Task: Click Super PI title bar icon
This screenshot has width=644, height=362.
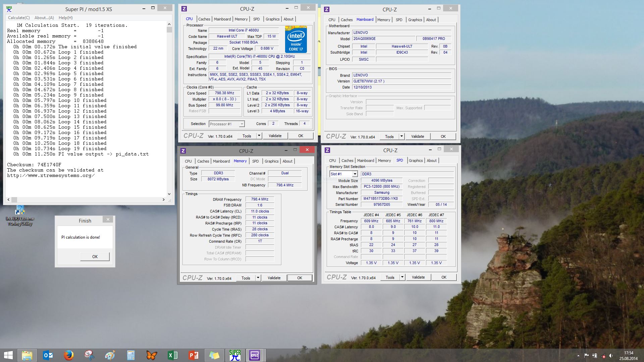Action: click(9, 9)
